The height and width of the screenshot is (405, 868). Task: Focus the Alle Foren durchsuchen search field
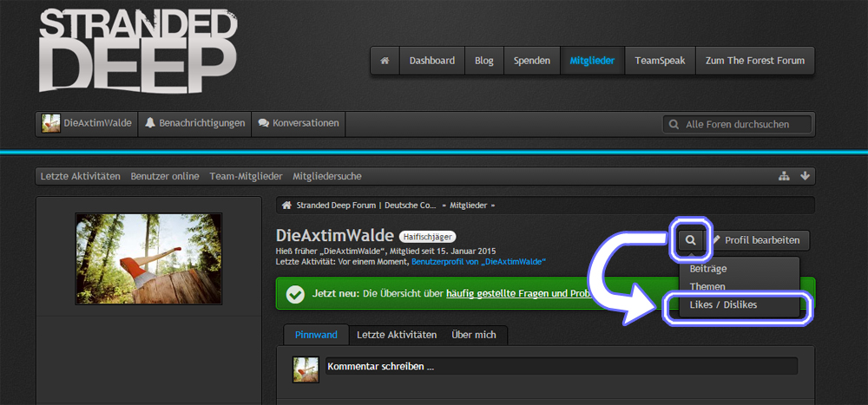(745, 124)
